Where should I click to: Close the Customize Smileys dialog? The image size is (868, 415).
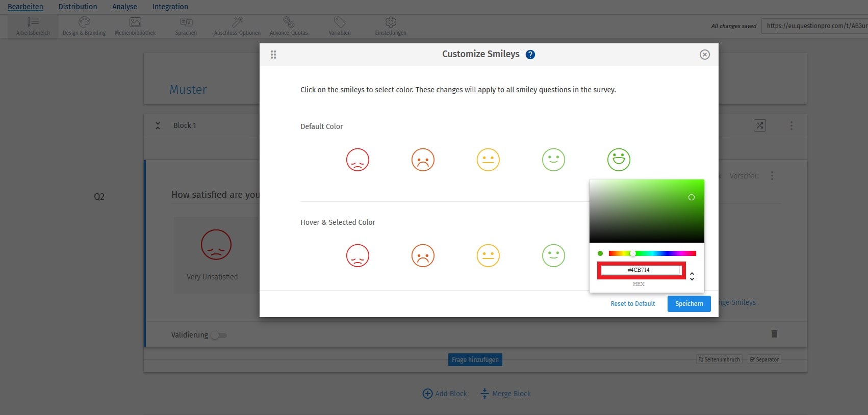pyautogui.click(x=705, y=55)
